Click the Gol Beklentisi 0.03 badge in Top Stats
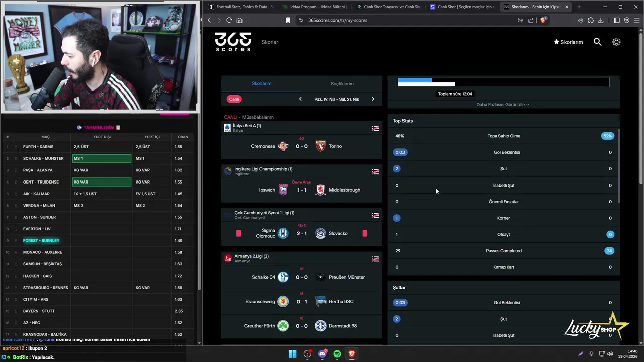 click(x=400, y=152)
